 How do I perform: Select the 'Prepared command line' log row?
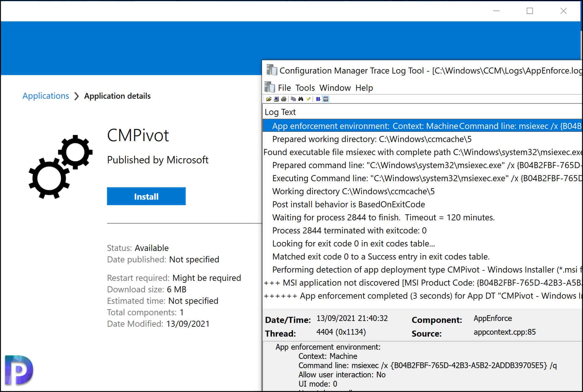pos(422,165)
